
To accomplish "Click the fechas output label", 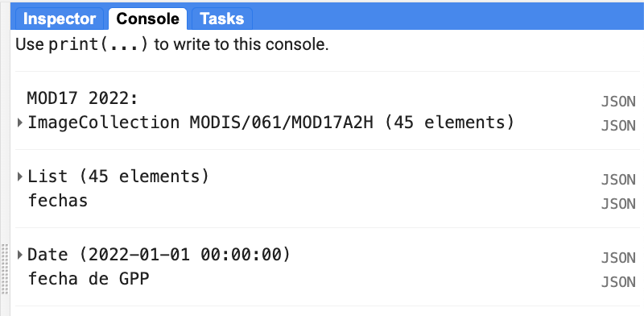I will 58,201.
